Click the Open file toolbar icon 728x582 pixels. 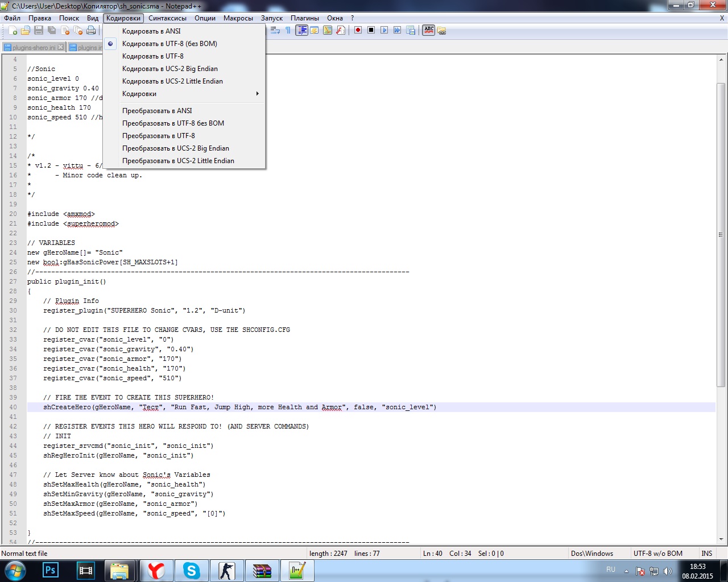tap(26, 30)
